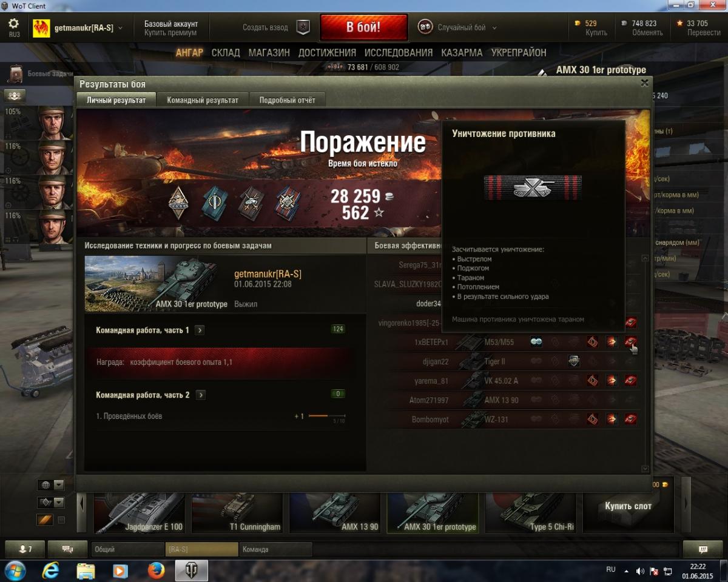Click the Купить слот button
Viewport: 728px width, 582px height.
pos(628,506)
